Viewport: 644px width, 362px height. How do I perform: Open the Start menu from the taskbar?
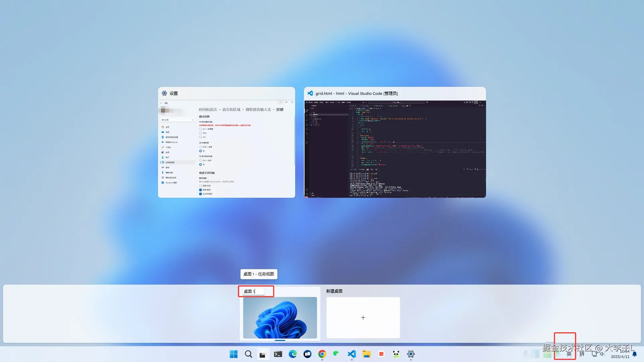(233, 354)
